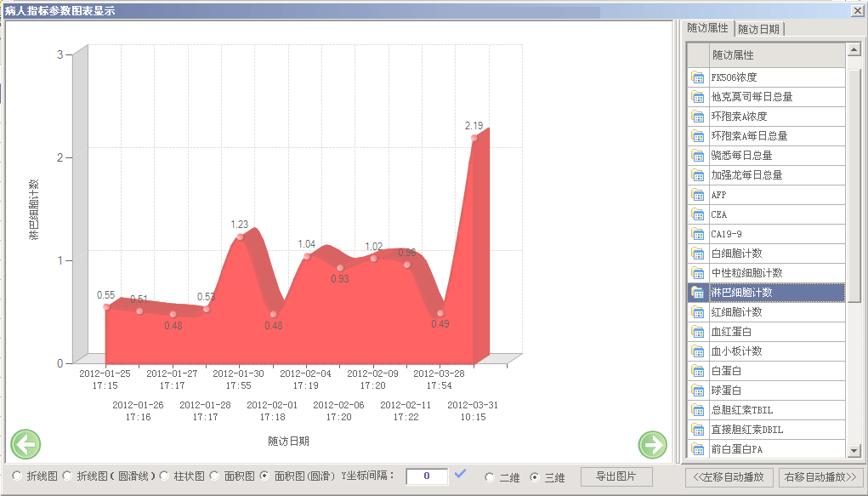Viewport: 868px width, 496px height.
Task: Click the icon beside 血红蛋白 row
Action: (698, 332)
